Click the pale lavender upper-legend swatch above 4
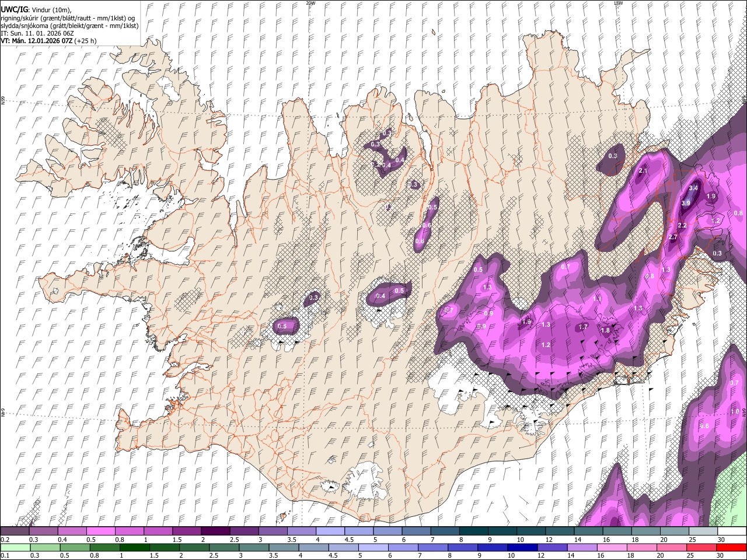 (x=330, y=531)
